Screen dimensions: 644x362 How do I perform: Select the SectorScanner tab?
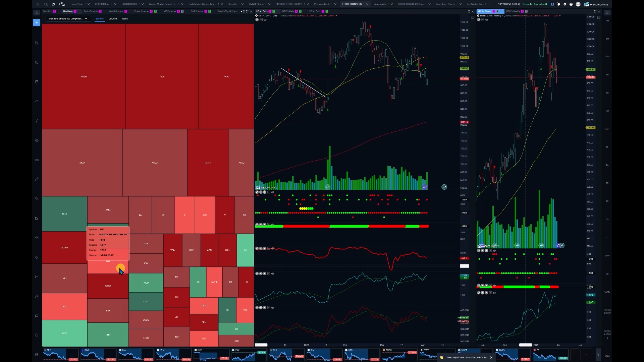91,11
